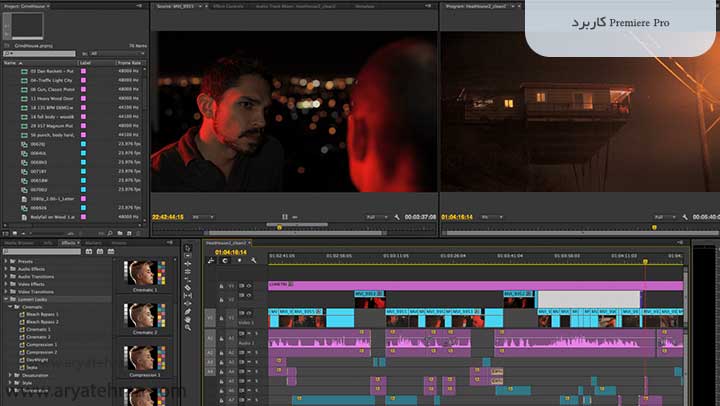
Task: Create a New Bin in Project panel
Action: coord(120,233)
